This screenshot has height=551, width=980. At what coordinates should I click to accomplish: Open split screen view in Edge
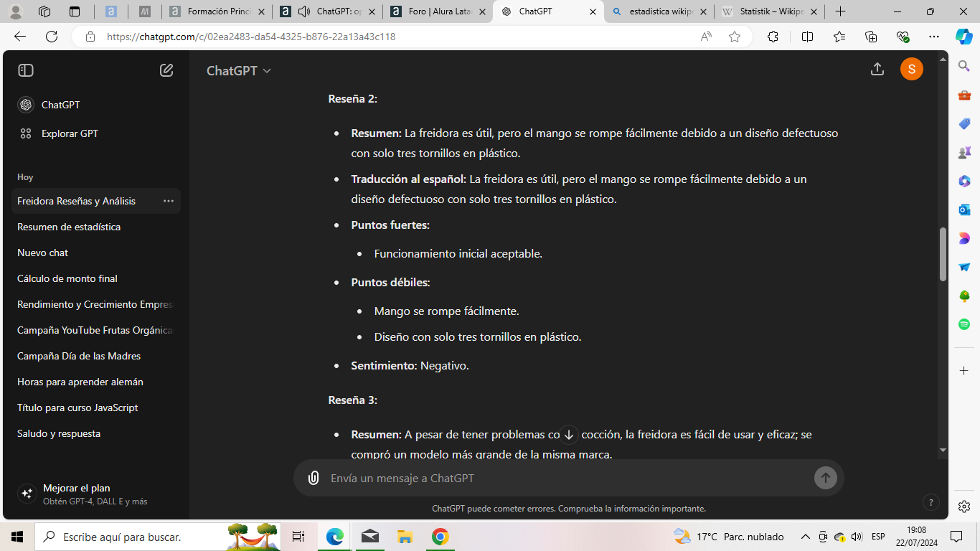(x=807, y=37)
